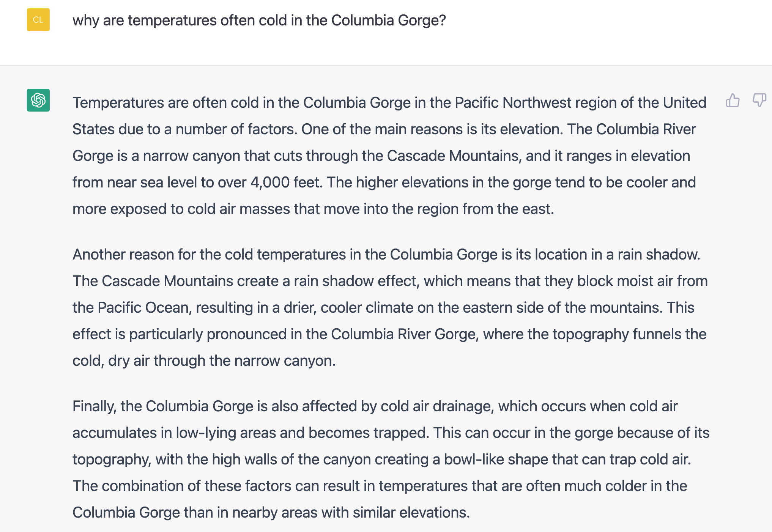Click the yellow CL user avatar

point(38,20)
